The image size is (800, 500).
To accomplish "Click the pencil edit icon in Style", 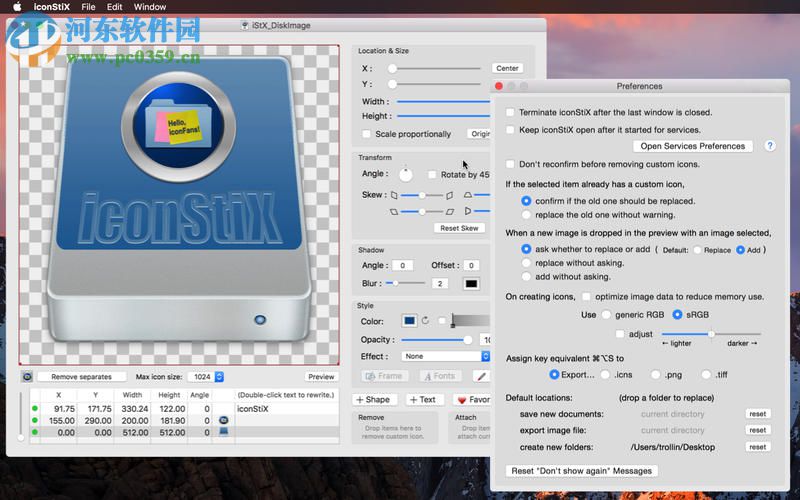I will point(481,376).
